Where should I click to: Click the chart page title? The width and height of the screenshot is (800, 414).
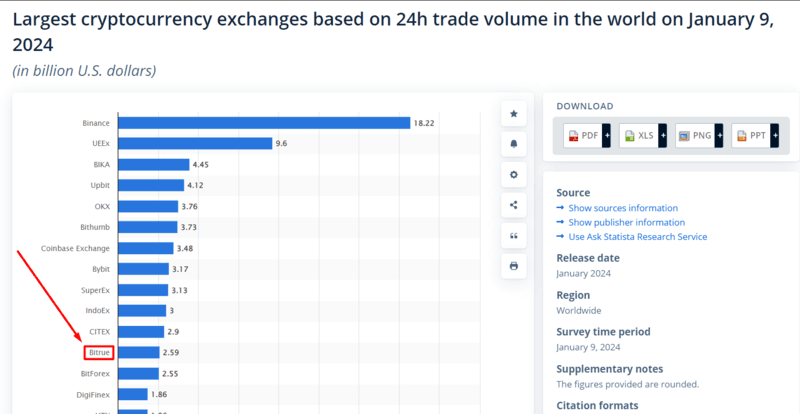pos(393,32)
